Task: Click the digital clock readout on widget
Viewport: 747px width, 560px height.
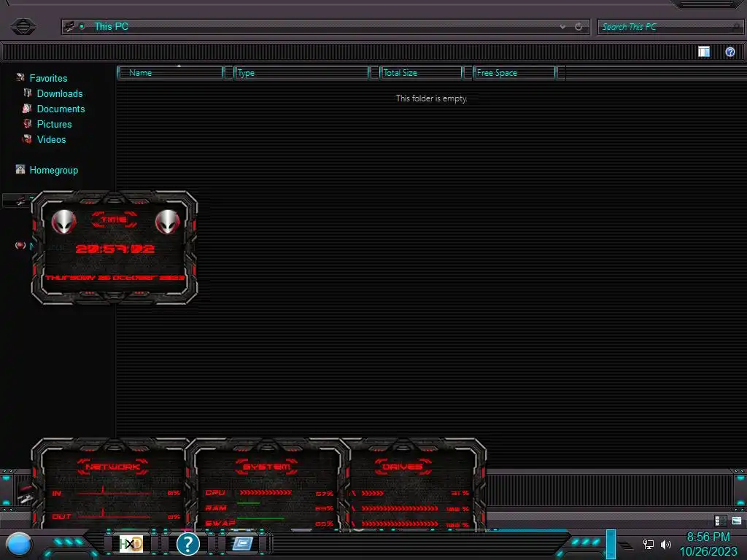Action: [x=115, y=249]
